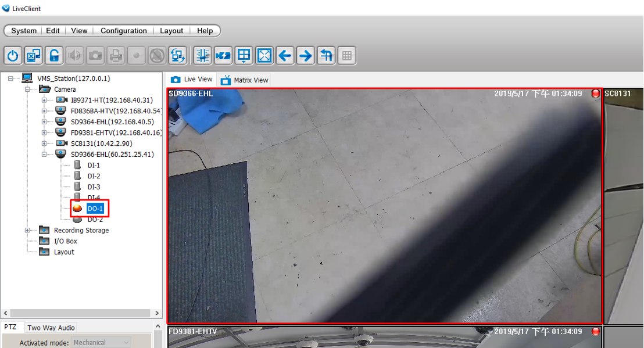Select the Two Way Audio tab
This screenshot has width=644, height=348.
(x=51, y=328)
